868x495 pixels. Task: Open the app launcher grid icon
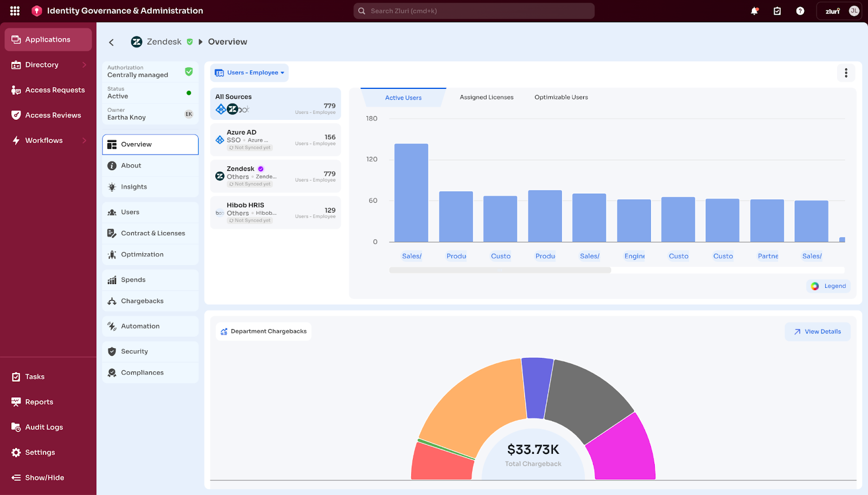15,11
